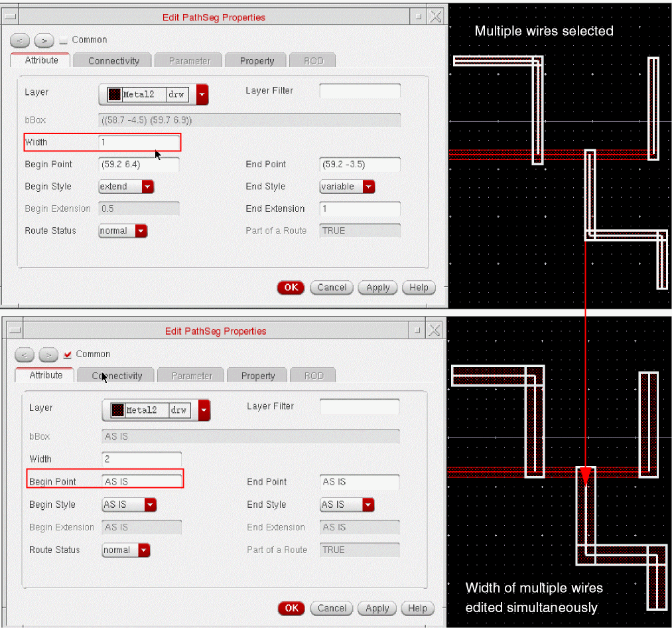Viewport: 672px width, 628px height.
Task: Enable Common checkbox in top dialog
Action: [x=64, y=40]
